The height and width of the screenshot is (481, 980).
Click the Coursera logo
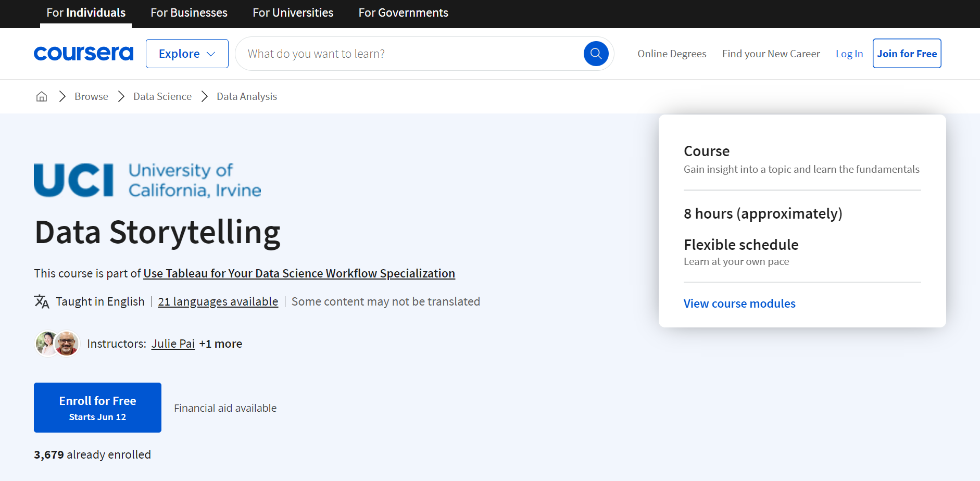coord(83,54)
